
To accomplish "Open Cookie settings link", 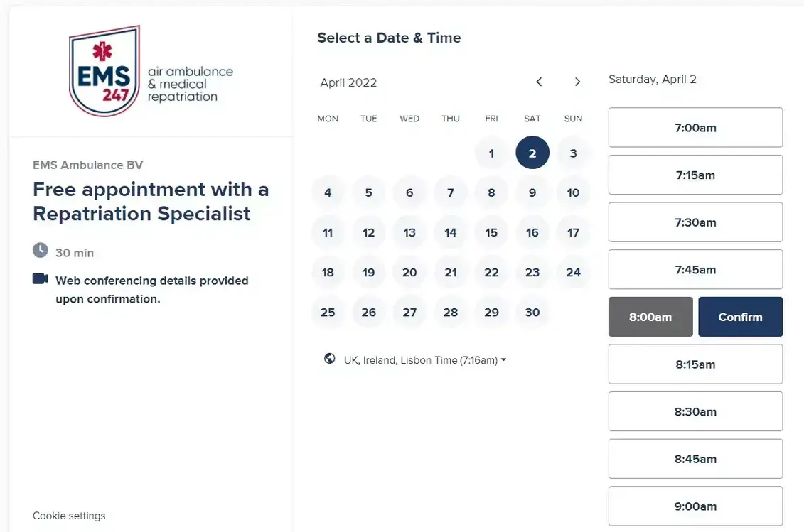I will pyautogui.click(x=69, y=516).
